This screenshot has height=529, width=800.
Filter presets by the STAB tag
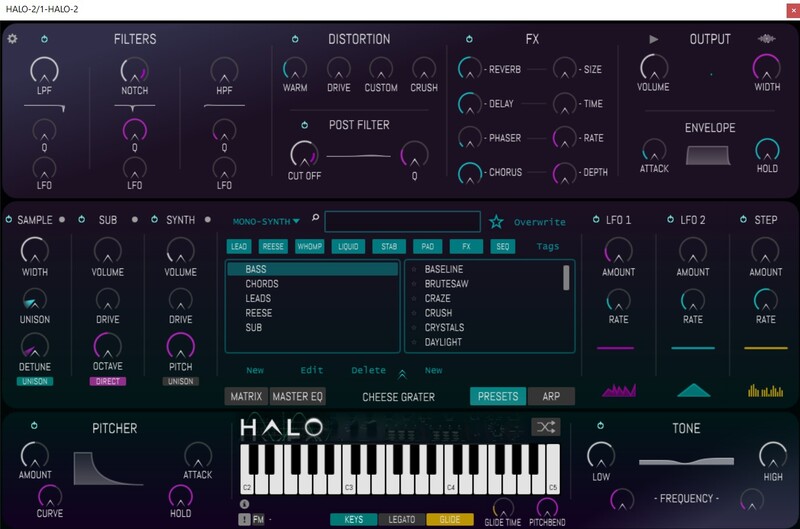tap(389, 246)
